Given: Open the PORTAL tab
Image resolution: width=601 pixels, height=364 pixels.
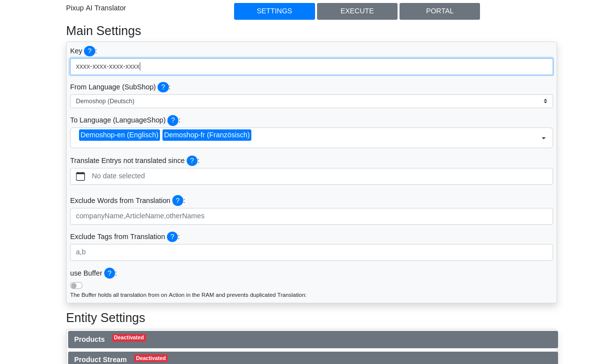Looking at the screenshot, I should tap(440, 11).
